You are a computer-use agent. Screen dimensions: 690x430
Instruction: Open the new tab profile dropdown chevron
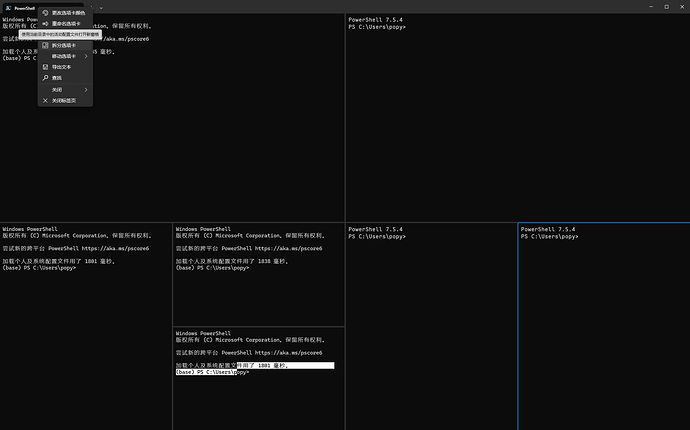coord(101,8)
